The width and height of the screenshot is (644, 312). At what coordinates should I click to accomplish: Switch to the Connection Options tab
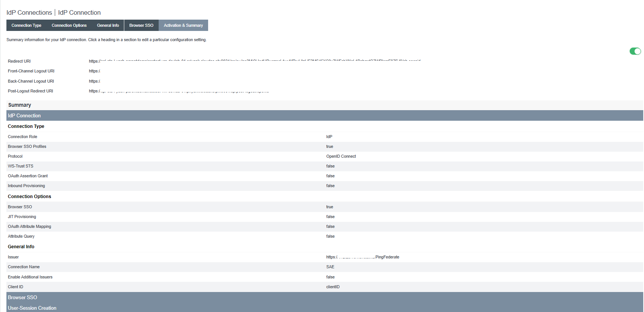click(x=69, y=25)
